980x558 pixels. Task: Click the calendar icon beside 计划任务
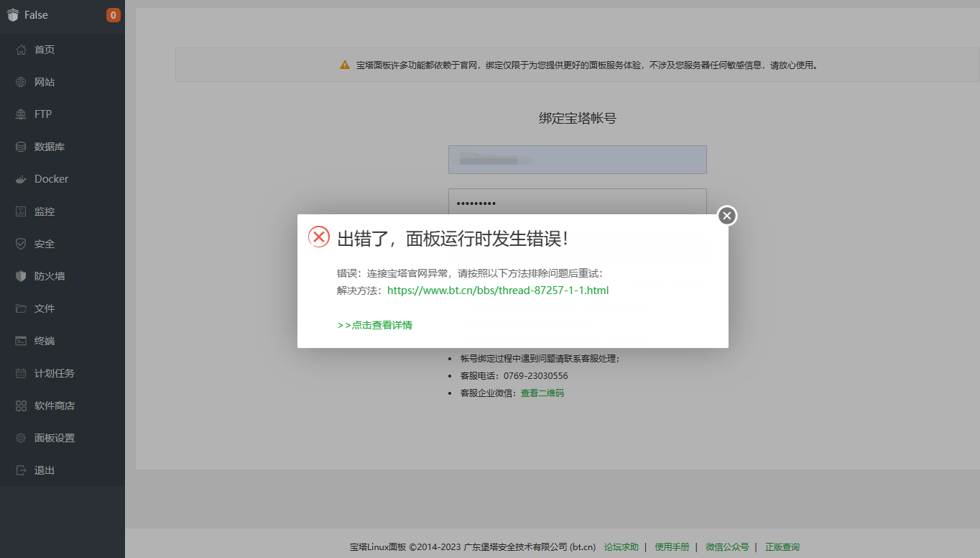[21, 373]
